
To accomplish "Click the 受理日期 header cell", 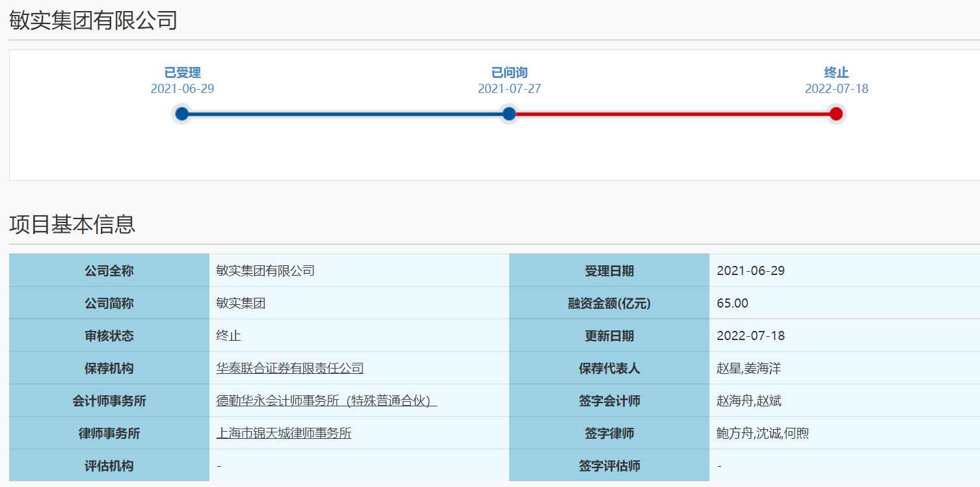I will [x=609, y=270].
